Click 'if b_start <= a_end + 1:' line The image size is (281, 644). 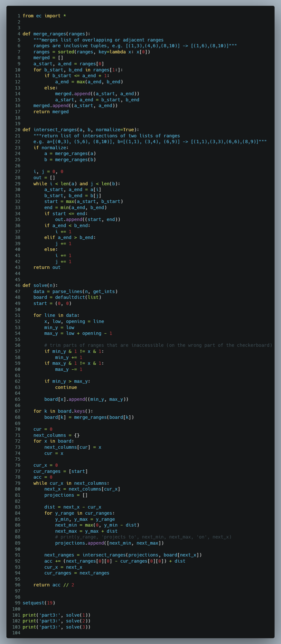(x=77, y=76)
